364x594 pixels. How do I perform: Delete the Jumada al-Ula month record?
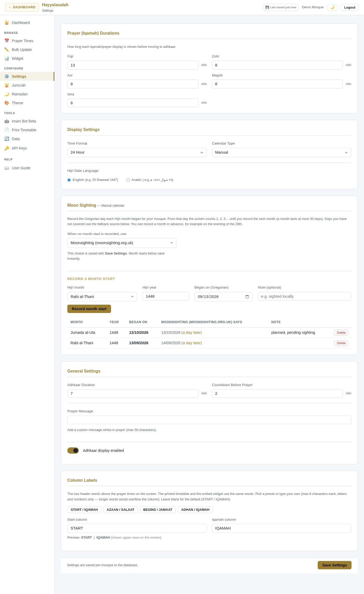pyautogui.click(x=341, y=333)
